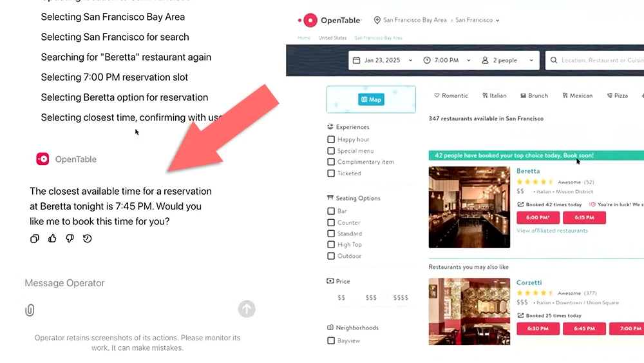Book Corzetti at 7:00 PM
Viewport: 644px width, 363px height.
coord(627,329)
